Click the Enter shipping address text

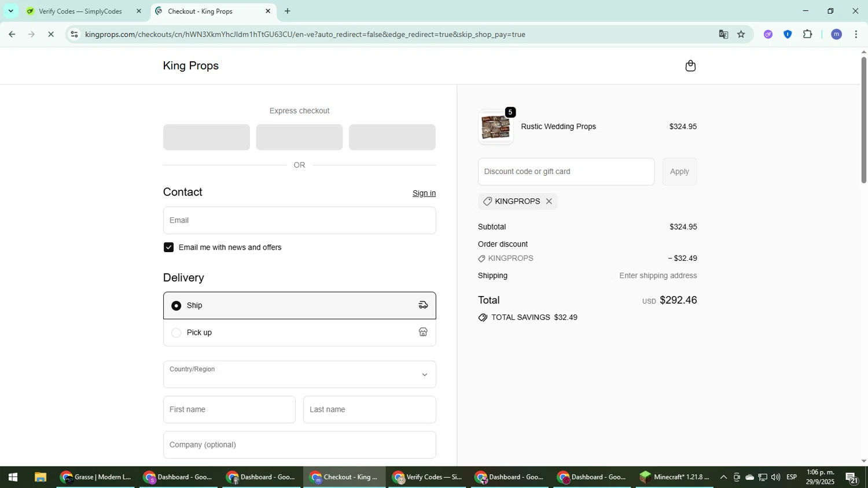tap(658, 276)
